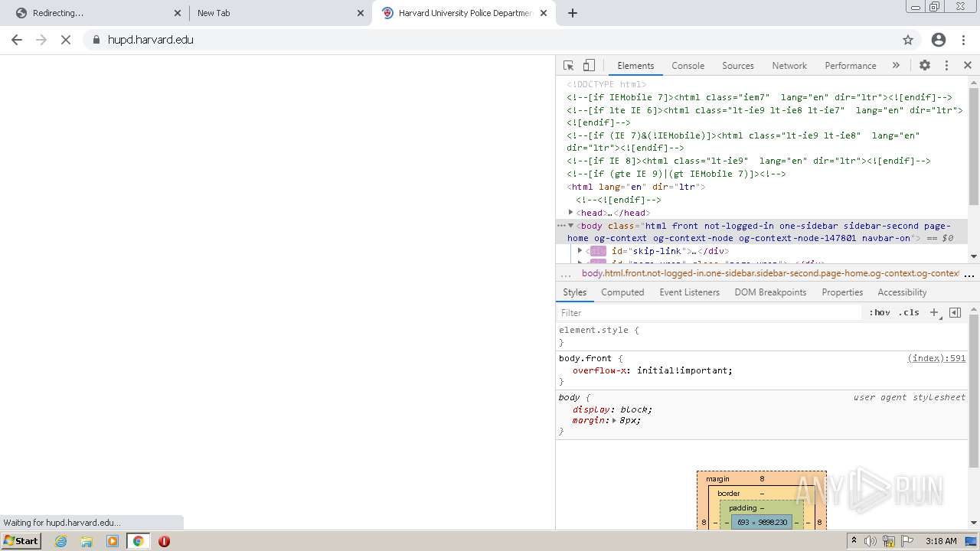Open Windows Explorer from taskbar

87,541
